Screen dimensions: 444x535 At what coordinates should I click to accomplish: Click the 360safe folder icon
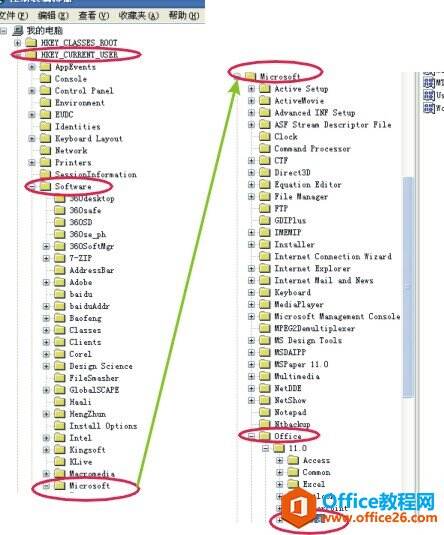coord(60,210)
